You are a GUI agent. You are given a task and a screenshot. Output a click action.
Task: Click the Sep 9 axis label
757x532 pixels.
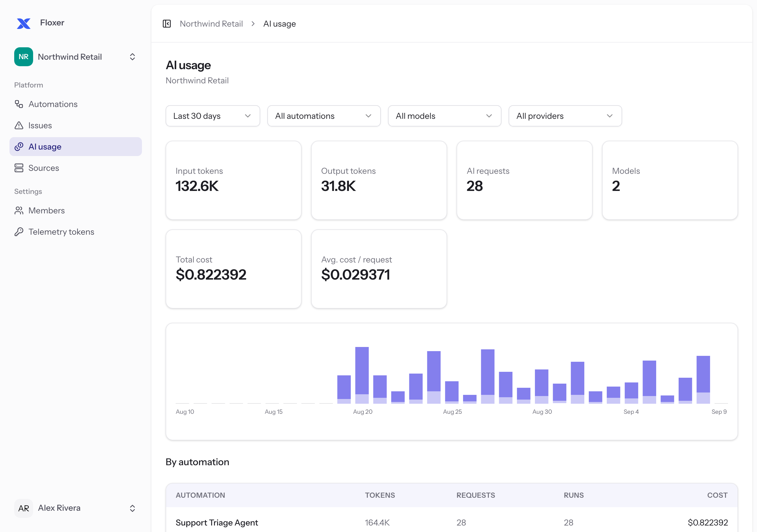point(719,412)
